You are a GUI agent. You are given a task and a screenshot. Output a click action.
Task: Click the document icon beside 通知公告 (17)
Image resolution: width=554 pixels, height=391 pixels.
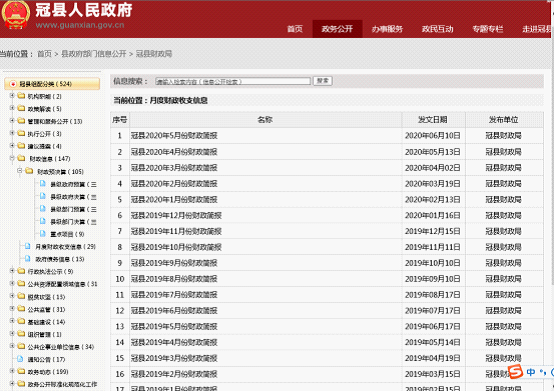pos(20,359)
